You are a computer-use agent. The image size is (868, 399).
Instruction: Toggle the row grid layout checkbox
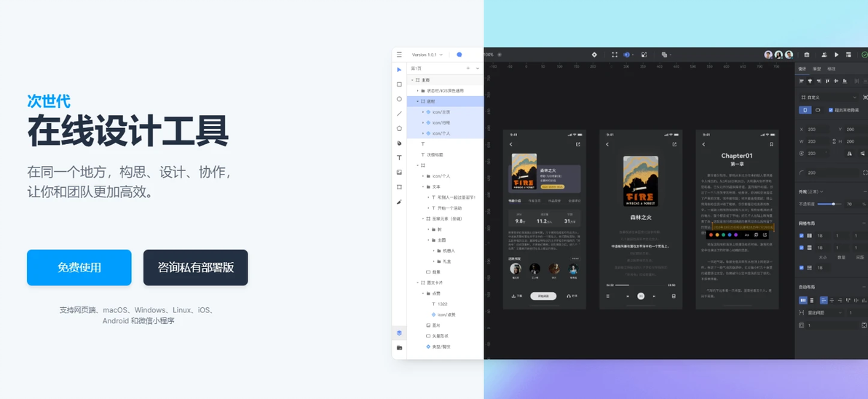tap(801, 248)
